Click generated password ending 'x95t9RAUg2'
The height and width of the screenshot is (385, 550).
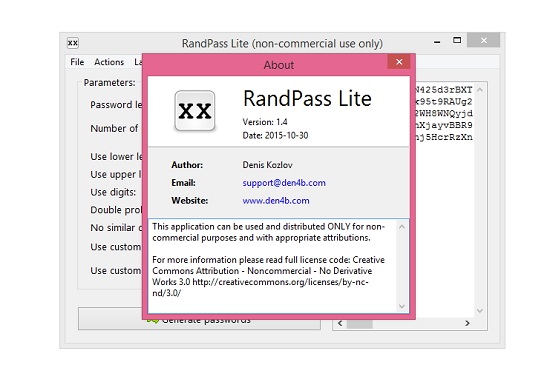pyautogui.click(x=443, y=102)
